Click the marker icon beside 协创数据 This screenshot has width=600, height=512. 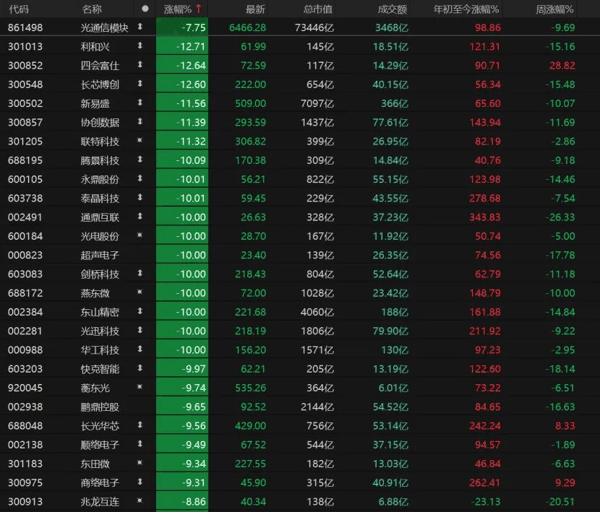pyautogui.click(x=140, y=122)
